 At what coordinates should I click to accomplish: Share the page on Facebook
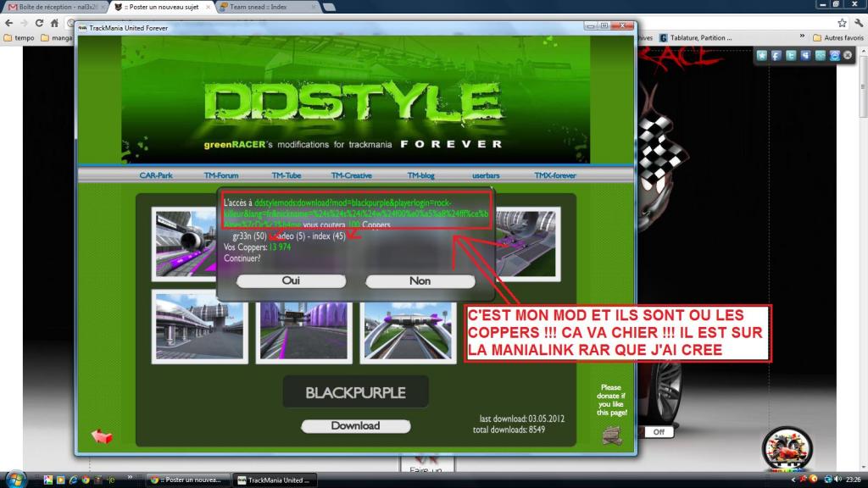pyautogui.click(x=776, y=55)
